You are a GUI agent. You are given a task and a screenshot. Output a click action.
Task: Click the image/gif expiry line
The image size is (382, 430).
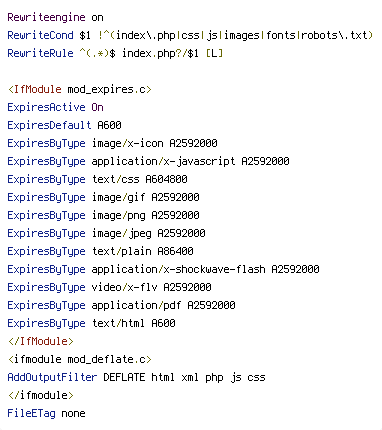click(x=103, y=197)
